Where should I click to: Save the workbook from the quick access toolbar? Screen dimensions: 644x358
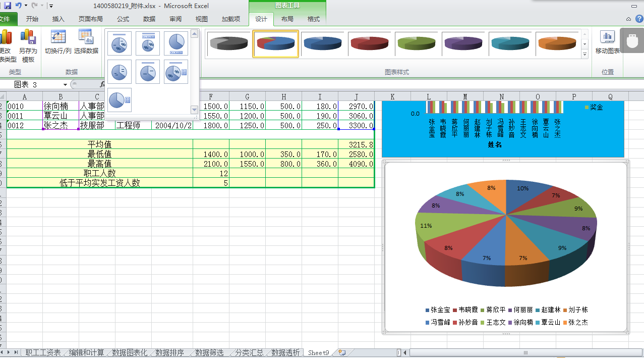(x=7, y=6)
